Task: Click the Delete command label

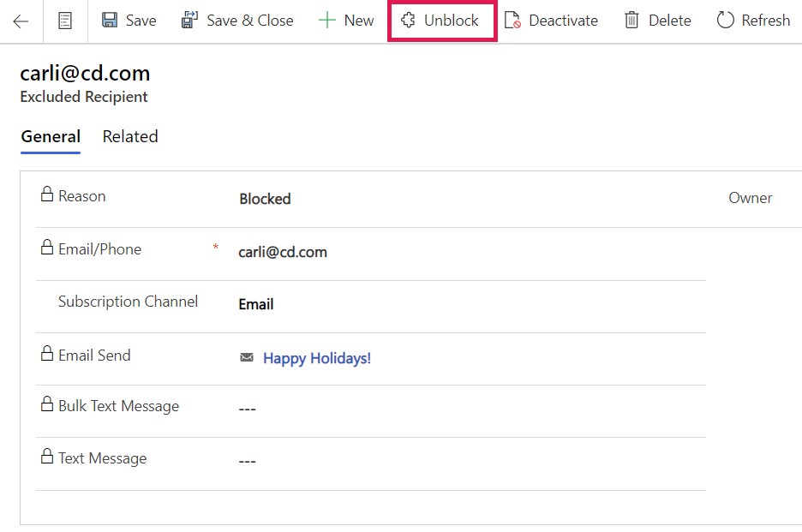Action: 670,21
